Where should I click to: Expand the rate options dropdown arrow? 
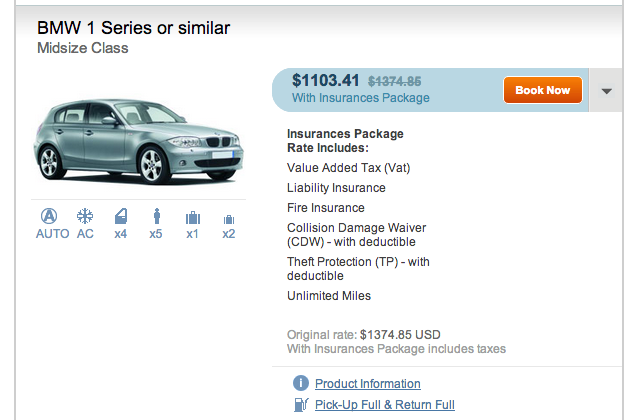point(607,91)
